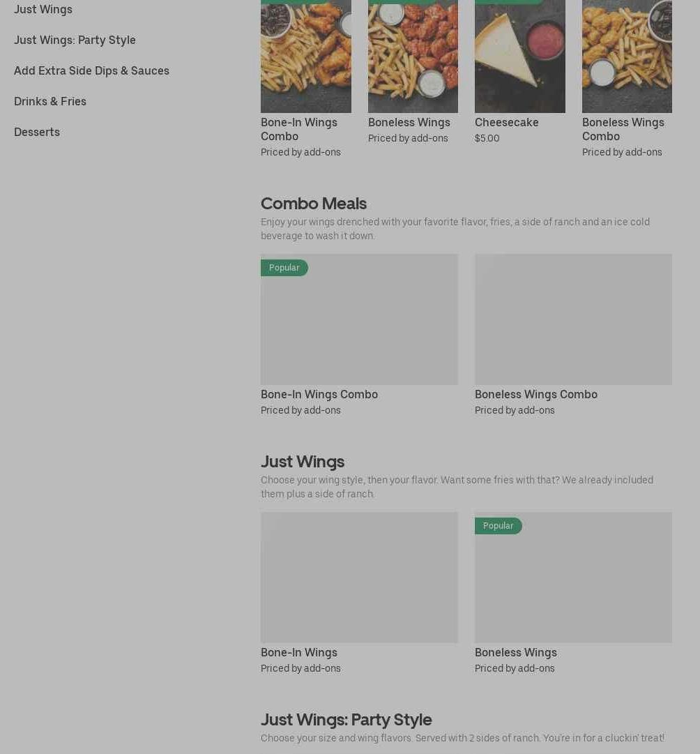700x754 pixels.
Task: Open Bone-In Wings placeholder image under Just Wings
Action: [359, 577]
